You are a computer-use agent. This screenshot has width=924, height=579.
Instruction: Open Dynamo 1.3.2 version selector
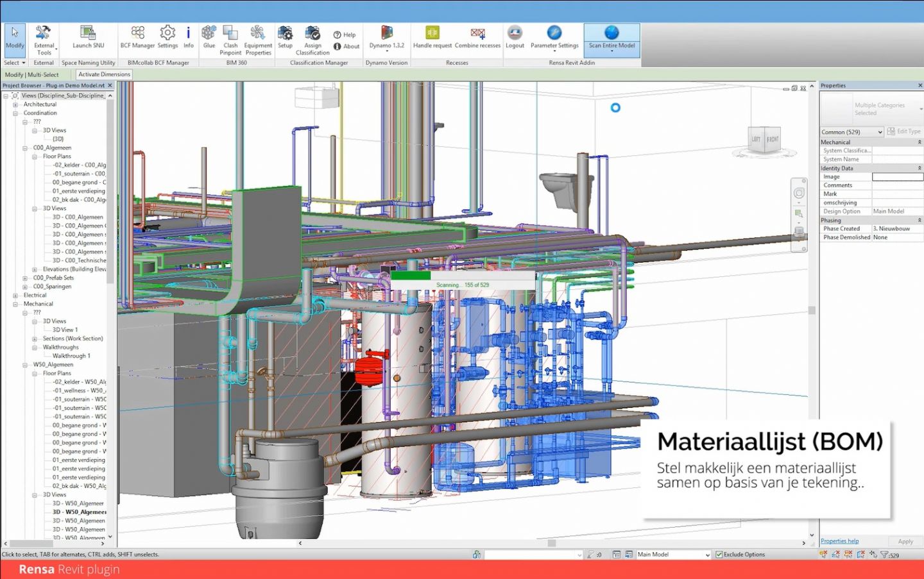pyautogui.click(x=387, y=38)
